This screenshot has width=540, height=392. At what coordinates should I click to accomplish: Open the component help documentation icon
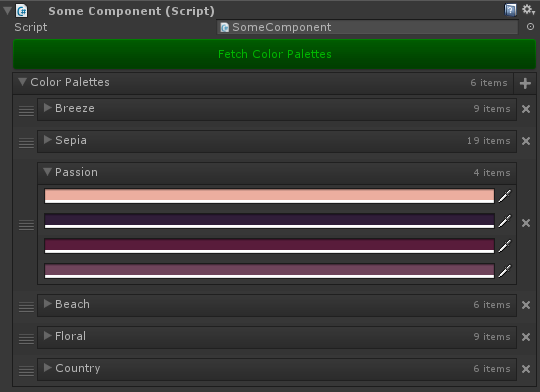[x=510, y=10]
